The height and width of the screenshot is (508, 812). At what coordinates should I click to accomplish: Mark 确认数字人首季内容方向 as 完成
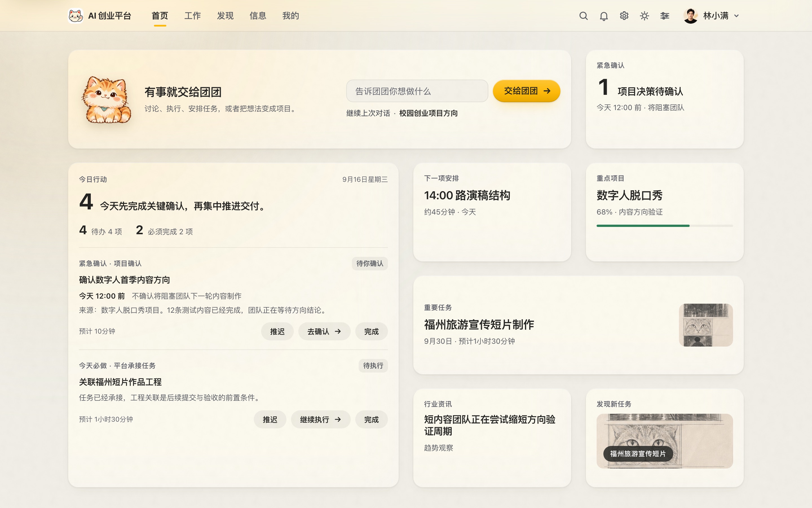371,332
